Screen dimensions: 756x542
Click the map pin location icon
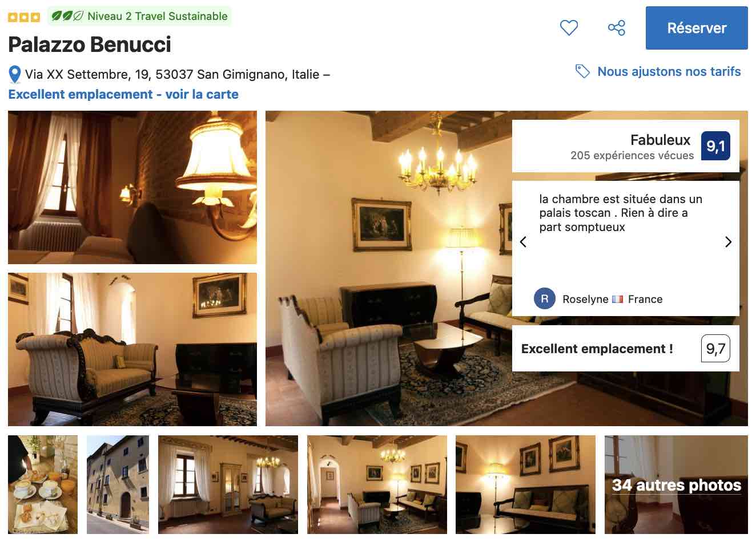tap(15, 75)
